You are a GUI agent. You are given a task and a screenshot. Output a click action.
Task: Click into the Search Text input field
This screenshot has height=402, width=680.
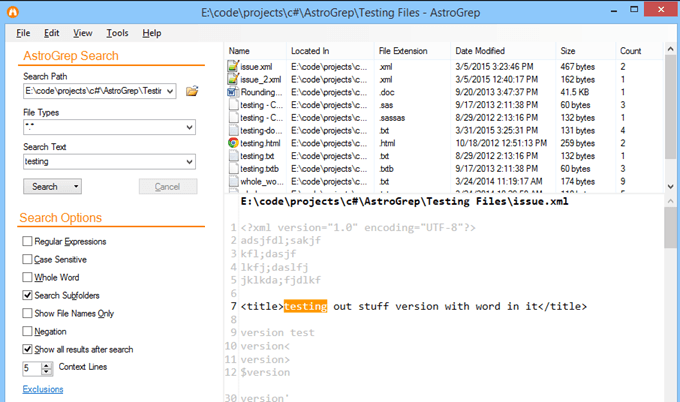click(104, 162)
